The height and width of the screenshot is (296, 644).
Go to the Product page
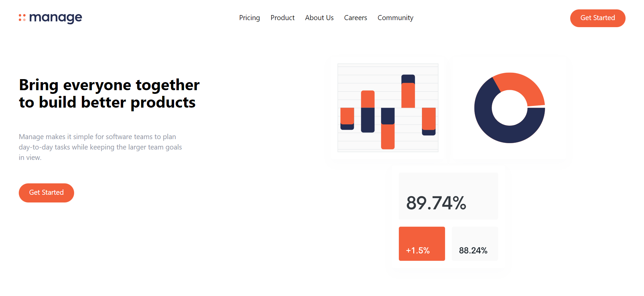point(282,18)
